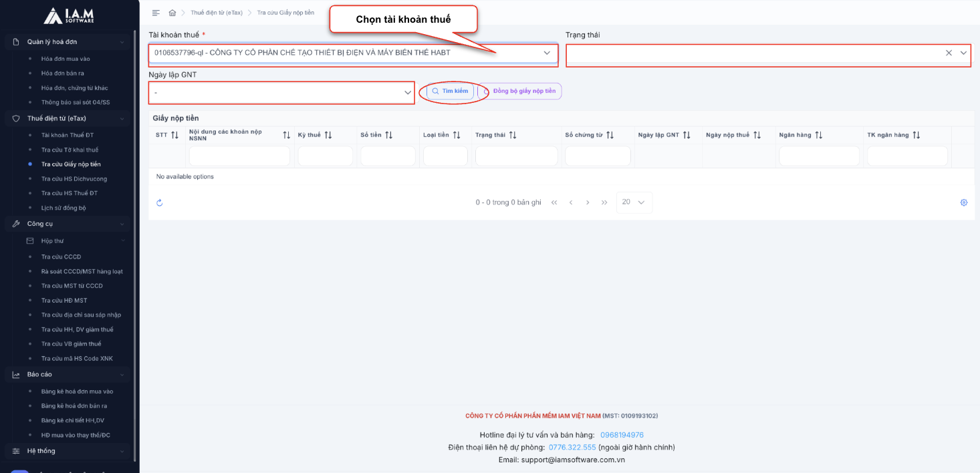Open table settings gear icon

[x=963, y=203]
